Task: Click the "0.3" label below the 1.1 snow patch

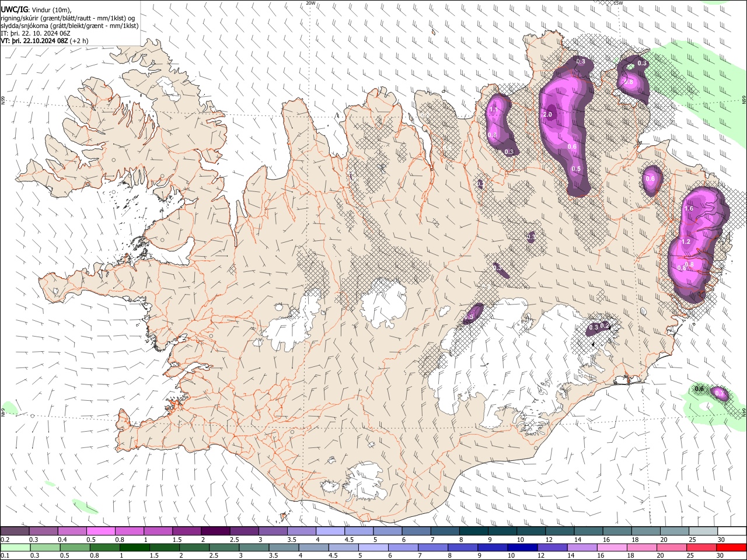Action: tap(509, 152)
